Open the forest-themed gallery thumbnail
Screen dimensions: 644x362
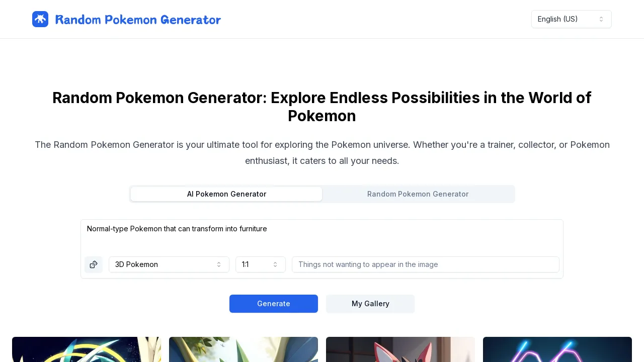click(244, 349)
